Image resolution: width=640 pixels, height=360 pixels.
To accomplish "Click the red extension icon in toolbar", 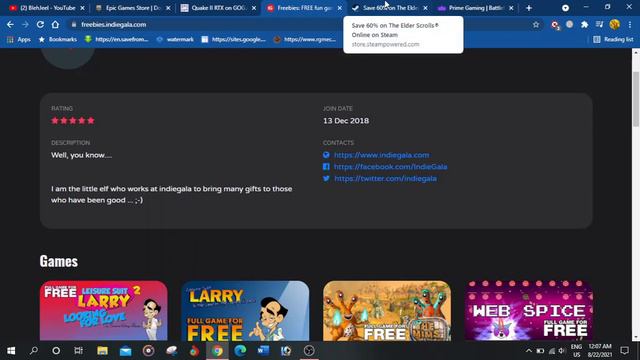I will click(555, 25).
